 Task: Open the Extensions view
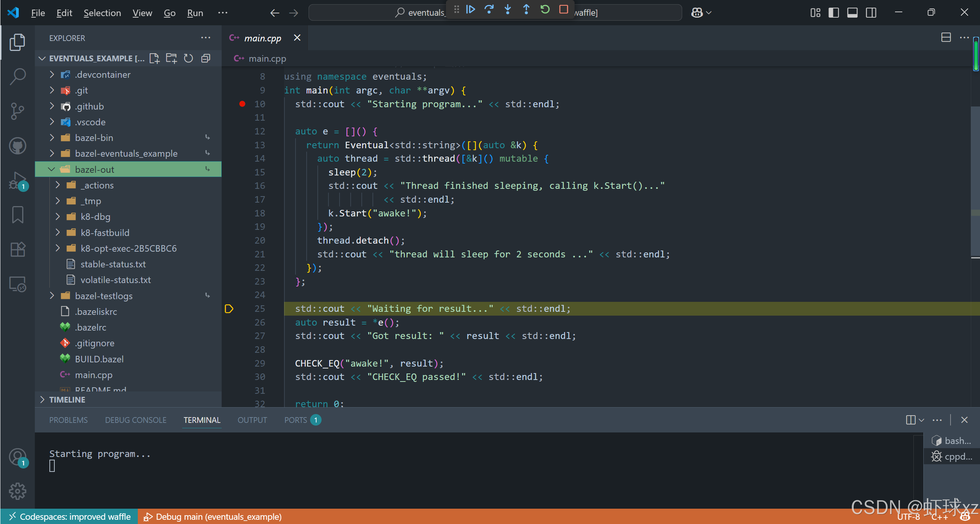(x=17, y=249)
